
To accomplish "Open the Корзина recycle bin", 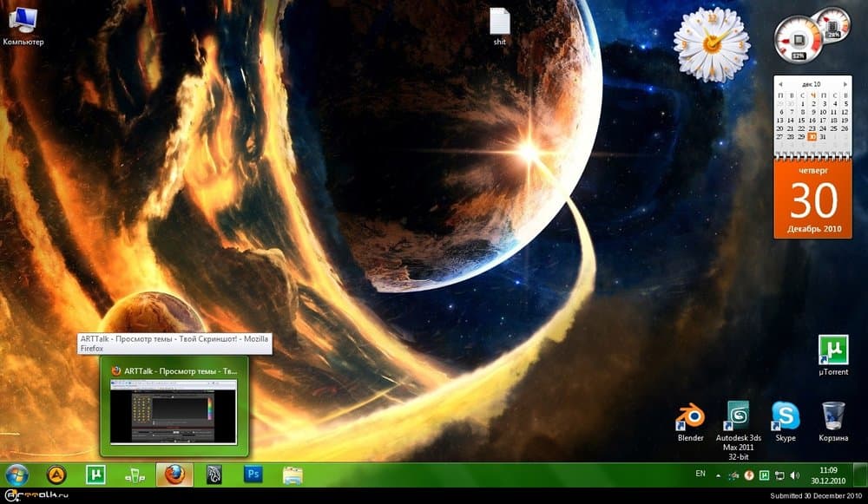I will pyautogui.click(x=833, y=418).
